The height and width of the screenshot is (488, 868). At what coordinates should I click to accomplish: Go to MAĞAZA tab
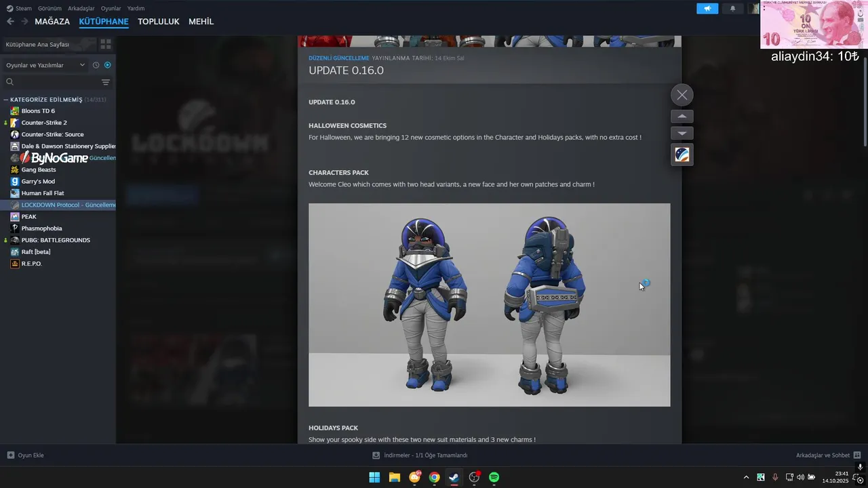point(52,22)
